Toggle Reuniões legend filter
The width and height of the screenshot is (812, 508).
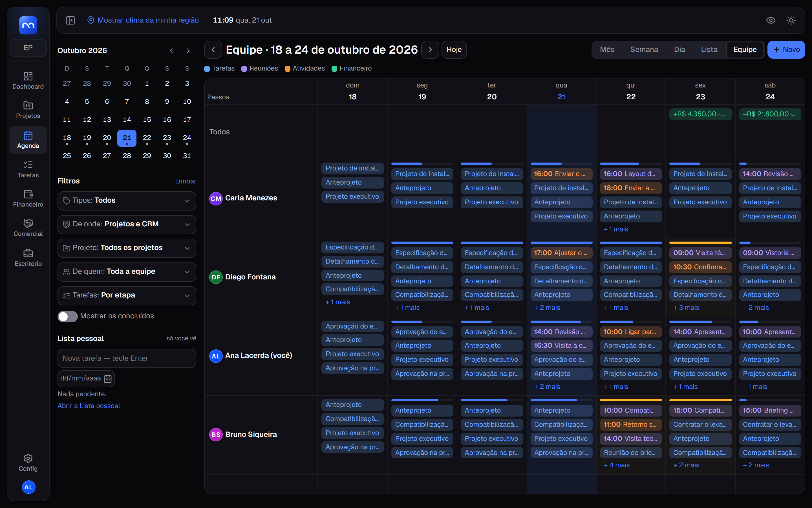click(x=260, y=69)
